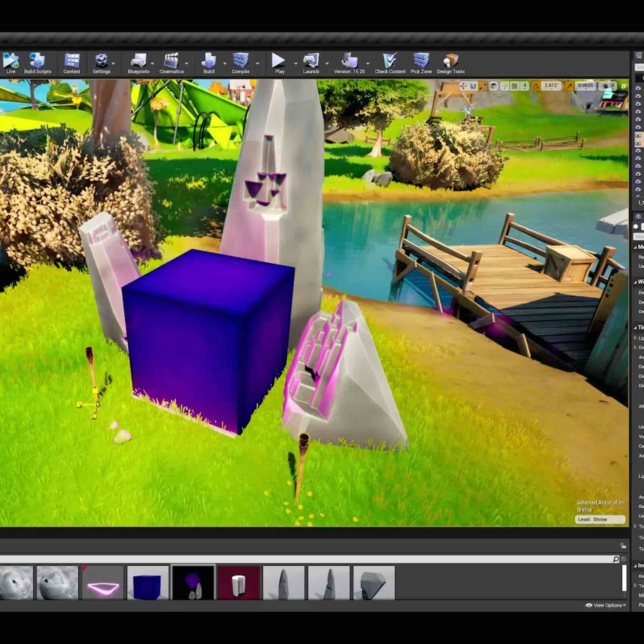Open the Blueprints dropdown arrow

tap(152, 64)
